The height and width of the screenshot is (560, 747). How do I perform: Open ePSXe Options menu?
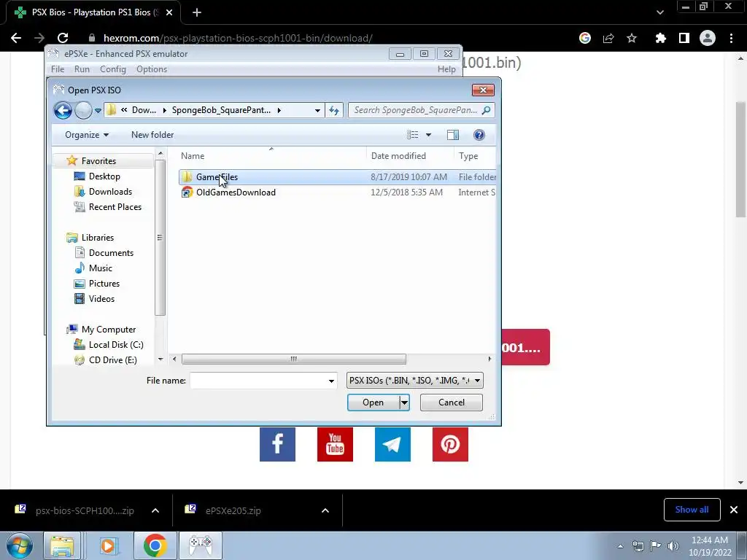152,69
